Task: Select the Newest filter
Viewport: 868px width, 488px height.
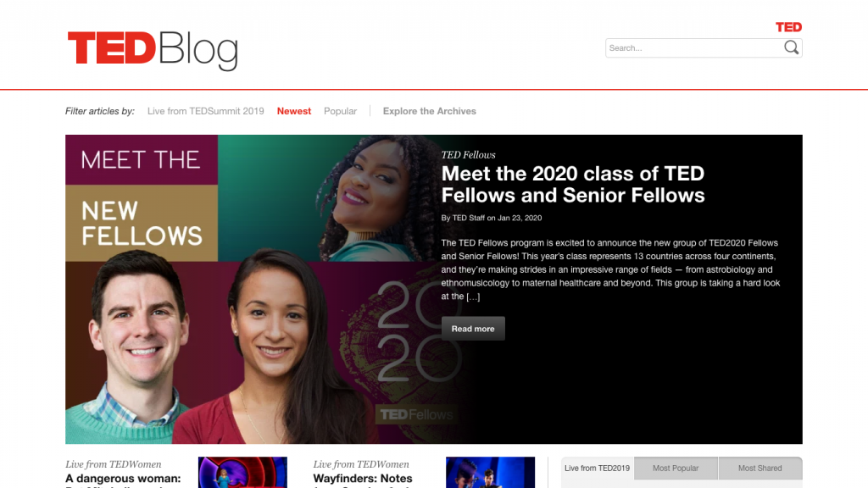Action: click(x=294, y=111)
